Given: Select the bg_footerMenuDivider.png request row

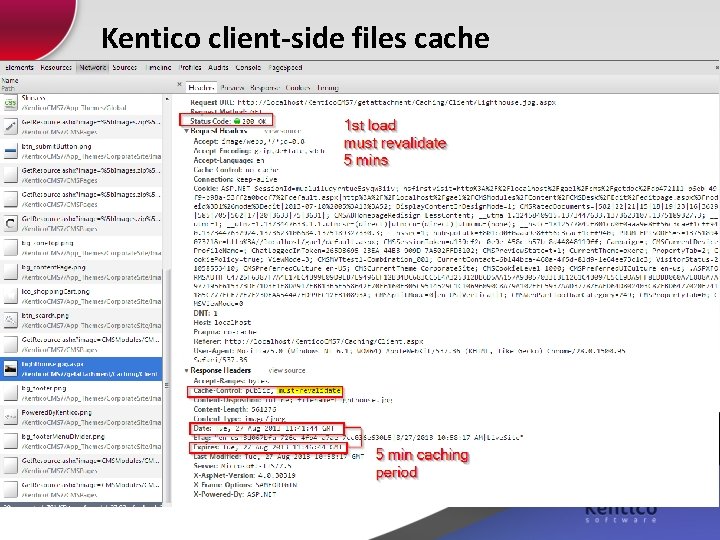Looking at the screenshot, I should point(81,442).
